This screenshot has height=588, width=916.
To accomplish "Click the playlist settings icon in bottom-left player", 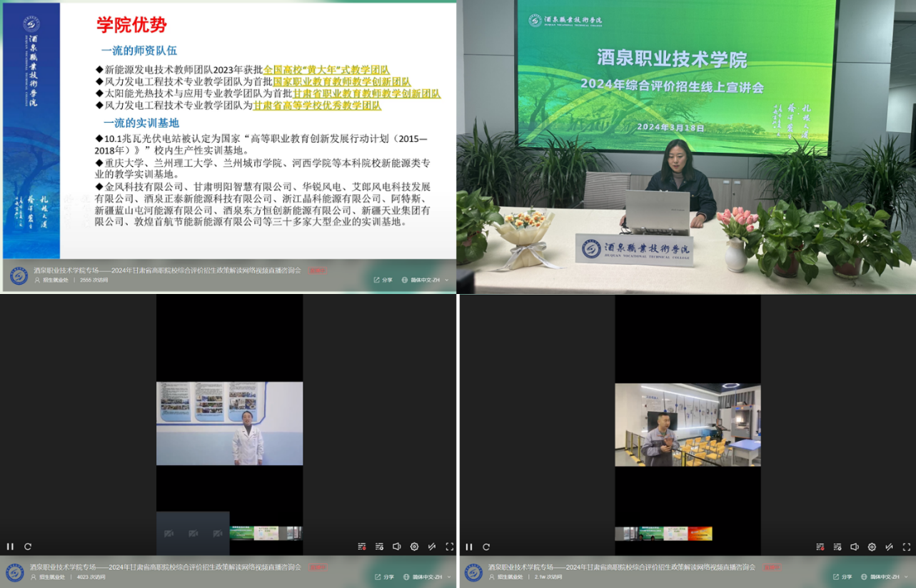I will 379,547.
